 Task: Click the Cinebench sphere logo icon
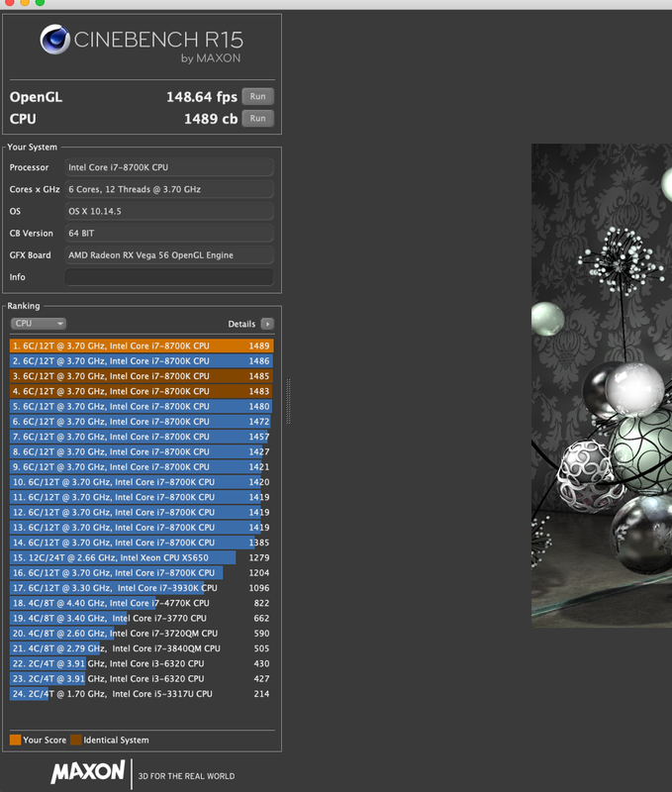[x=55, y=40]
